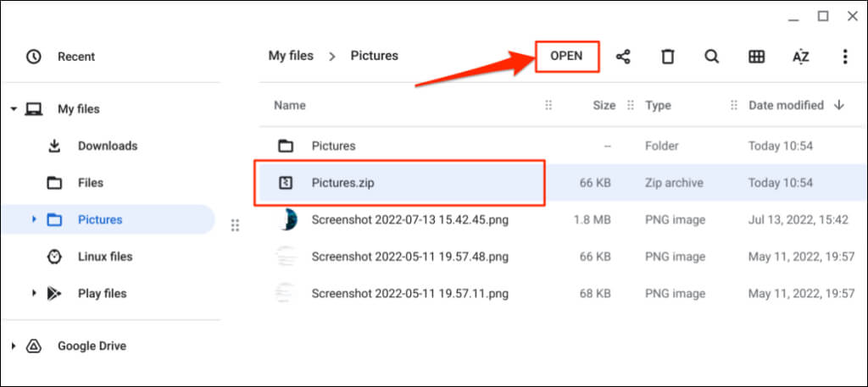Viewport: 868px width, 387px height.
Task: Open Downloads in the sidebar
Action: (107, 146)
